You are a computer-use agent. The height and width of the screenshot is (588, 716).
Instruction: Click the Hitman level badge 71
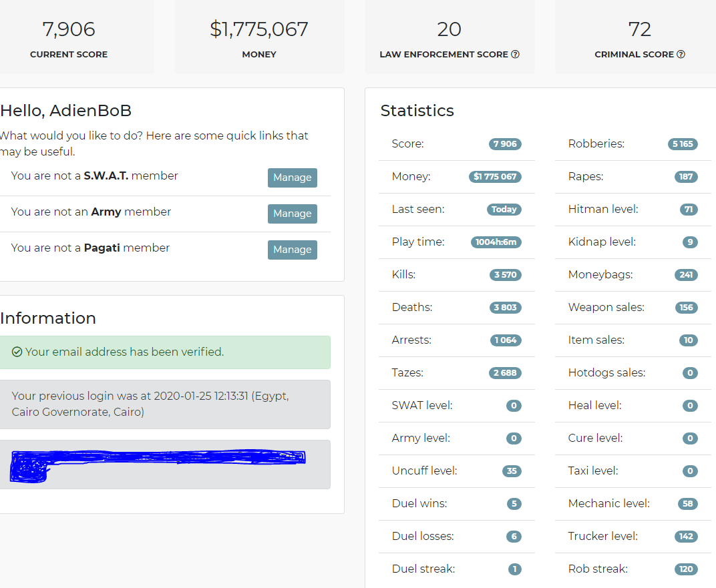pos(689,210)
